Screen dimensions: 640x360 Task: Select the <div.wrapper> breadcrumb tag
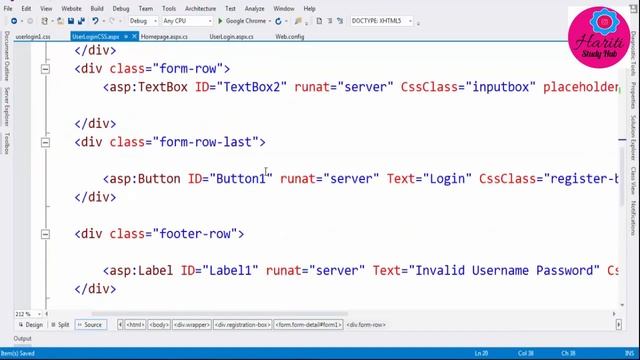pyautogui.click(x=192, y=325)
